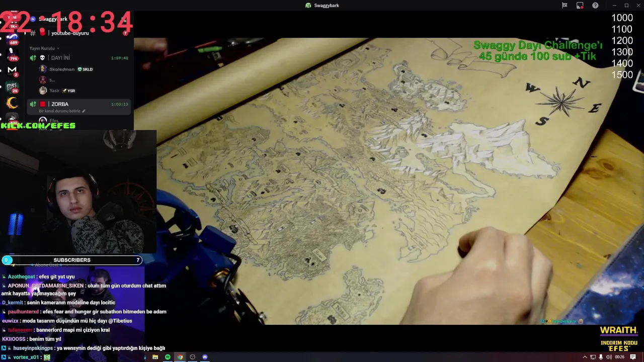This screenshot has height=362, width=644.
Task: Click the Swaggy Dayı Challenge'ı overlay text
Action: 538,46
